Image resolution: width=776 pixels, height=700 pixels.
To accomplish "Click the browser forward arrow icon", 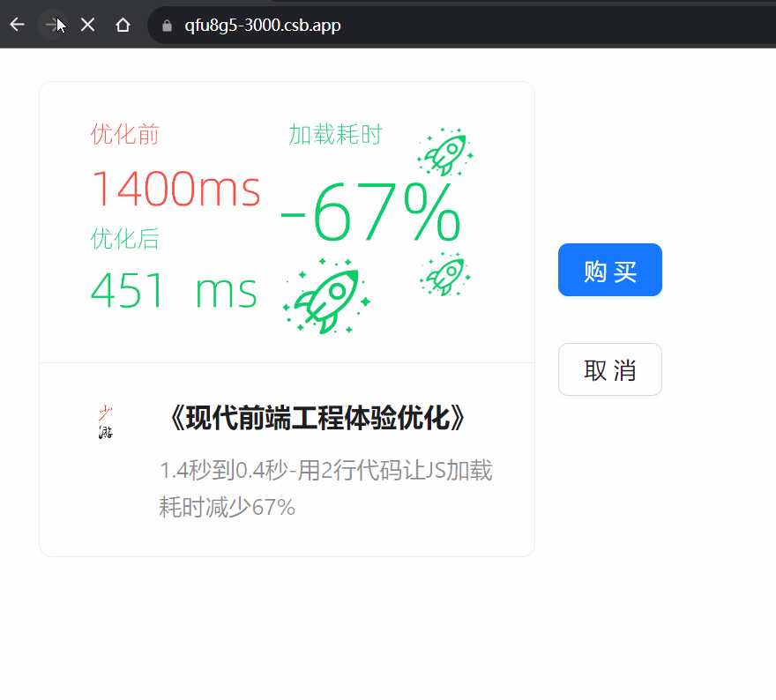I will click(52, 25).
